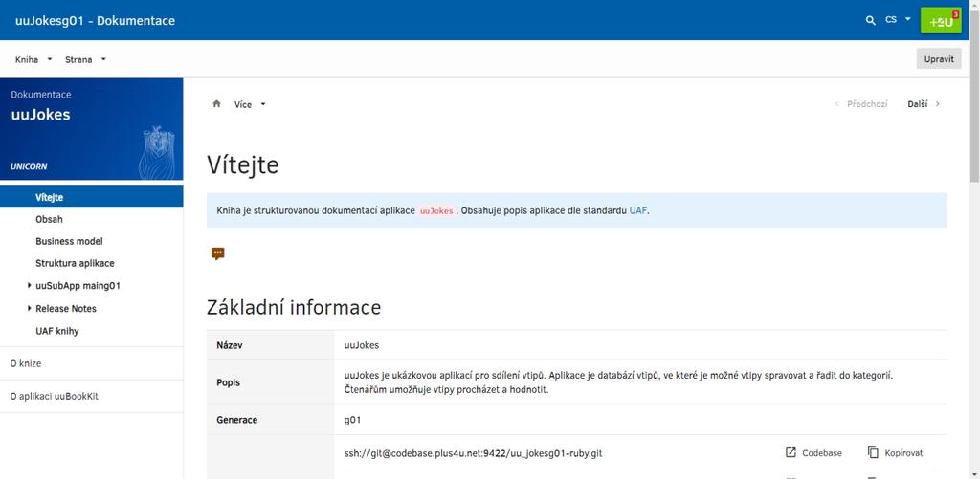
Task: Click the uuJokes book banner title
Action: pyautogui.click(x=40, y=115)
